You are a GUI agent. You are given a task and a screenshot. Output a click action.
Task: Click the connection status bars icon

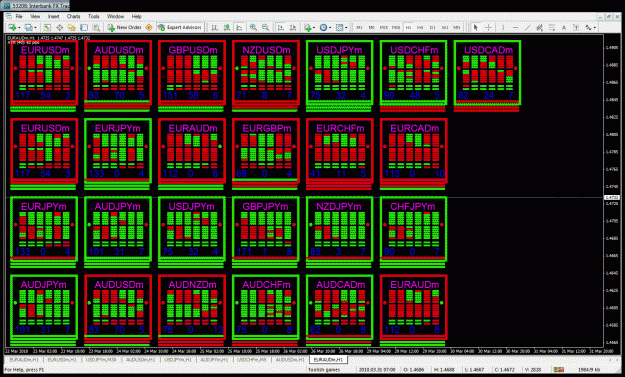(559, 370)
